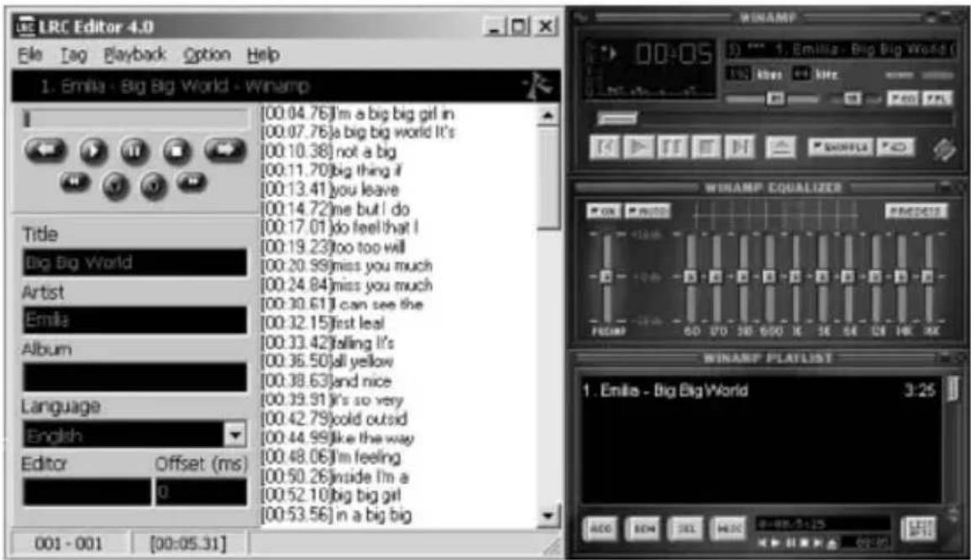Click Winamp playlist SEL button
Image resolution: width=971 pixels, height=560 pixels.
coord(686,529)
